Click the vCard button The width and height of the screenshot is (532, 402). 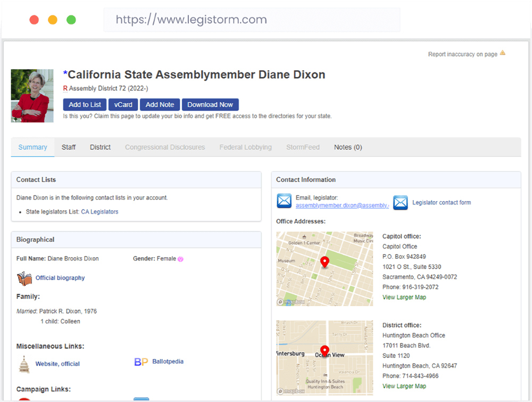click(123, 104)
